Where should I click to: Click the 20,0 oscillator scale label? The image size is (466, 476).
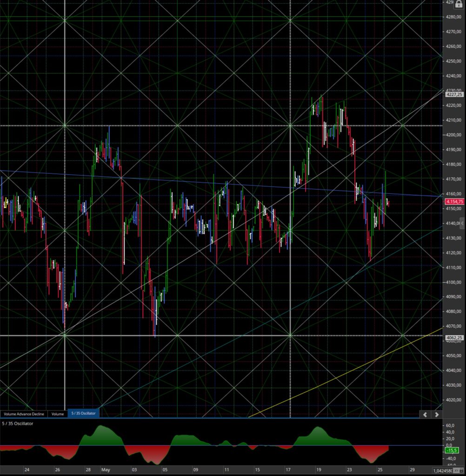coord(450,439)
